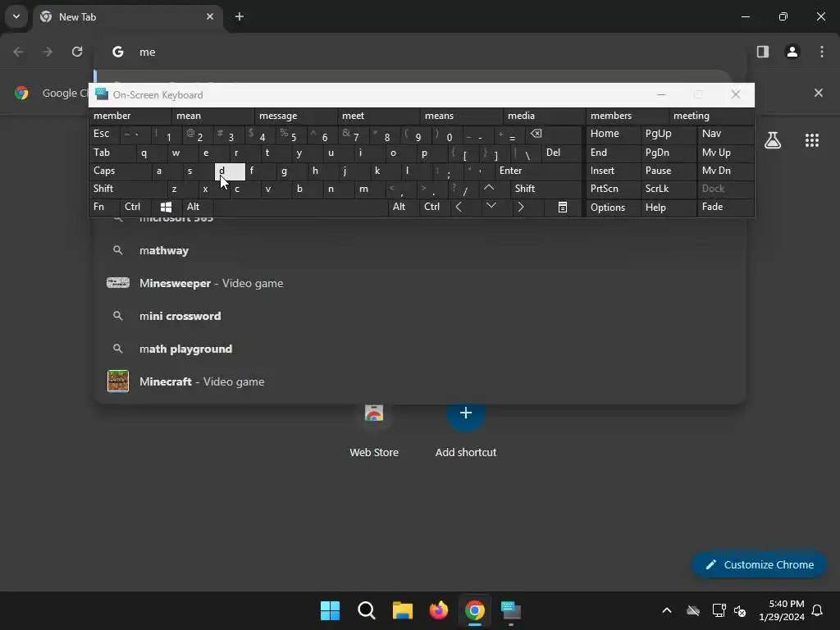Click the address bar containing 'me'

click(420, 52)
